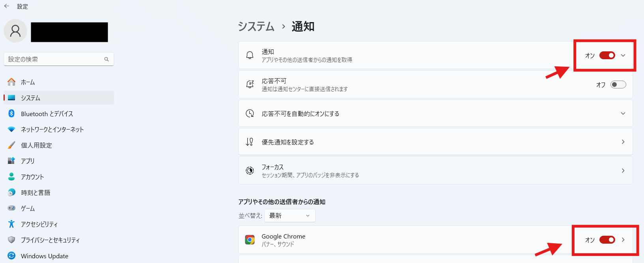The image size is (644, 263).
Task: Click Google Chrome app name
Action: tap(283, 236)
